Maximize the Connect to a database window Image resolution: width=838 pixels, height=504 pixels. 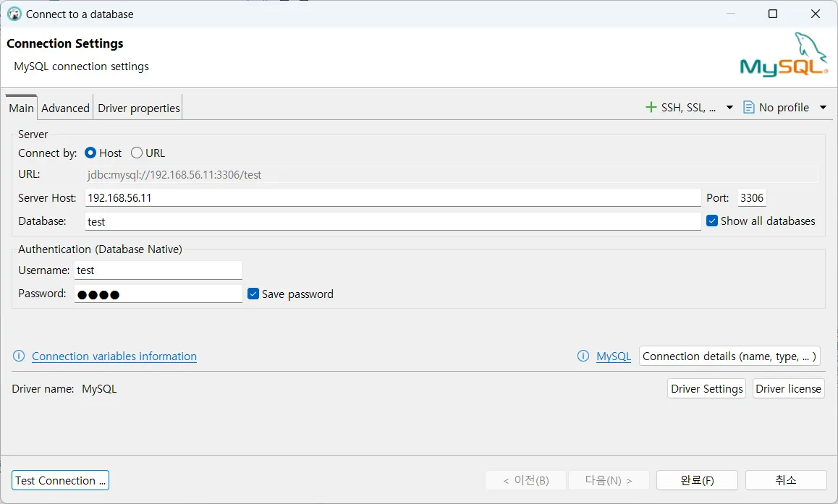(x=773, y=14)
